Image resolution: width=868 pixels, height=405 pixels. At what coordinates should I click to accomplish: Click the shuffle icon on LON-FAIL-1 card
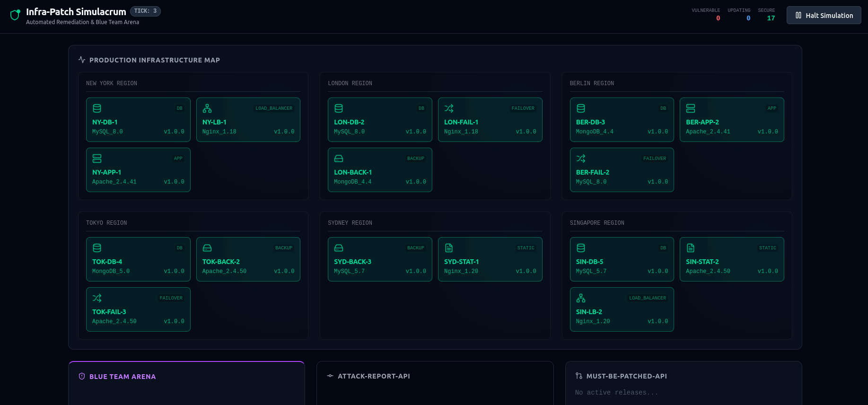(449, 108)
